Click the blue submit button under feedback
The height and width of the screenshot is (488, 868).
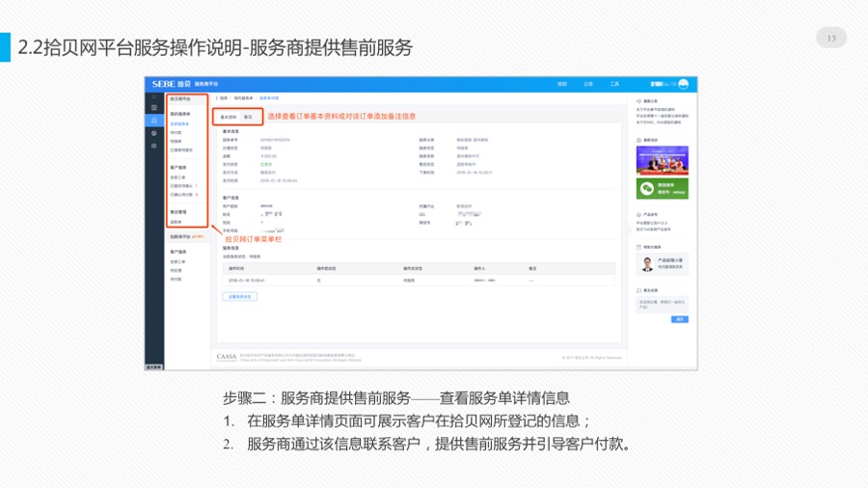[680, 319]
